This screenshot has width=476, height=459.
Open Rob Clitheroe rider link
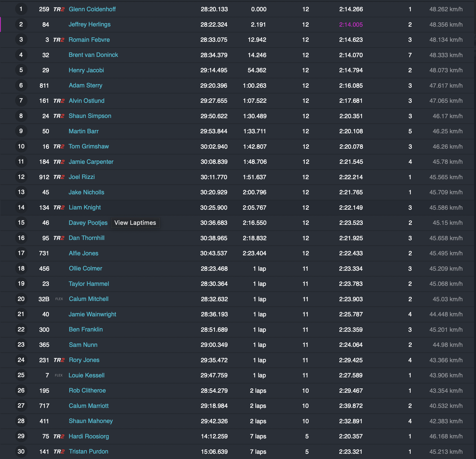87,391
